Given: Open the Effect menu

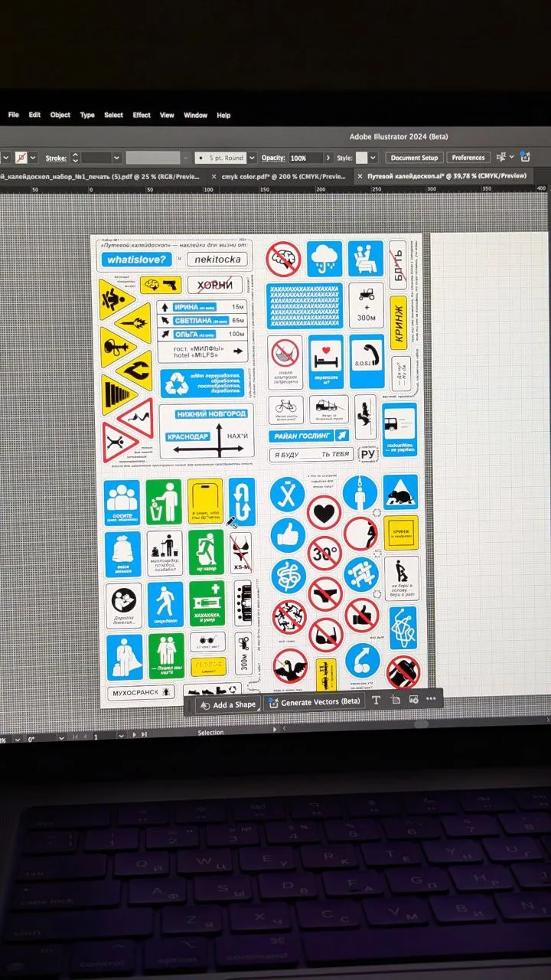Looking at the screenshot, I should (142, 115).
